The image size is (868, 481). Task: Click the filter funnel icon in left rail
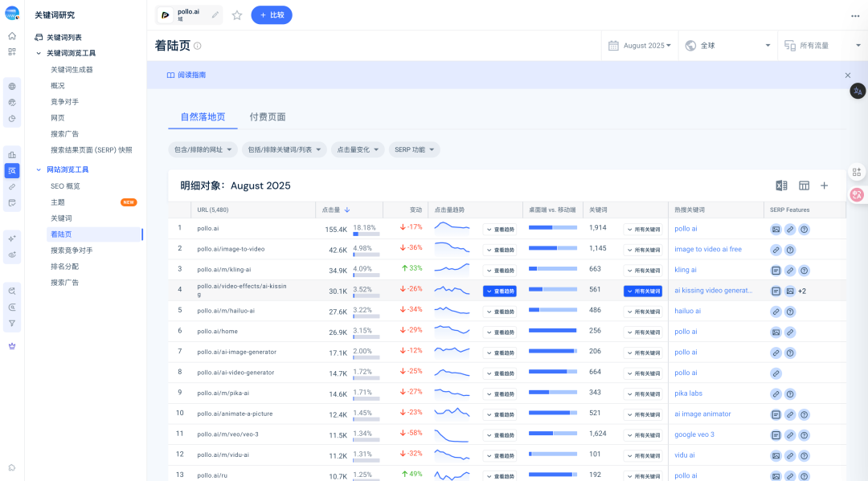click(11, 324)
